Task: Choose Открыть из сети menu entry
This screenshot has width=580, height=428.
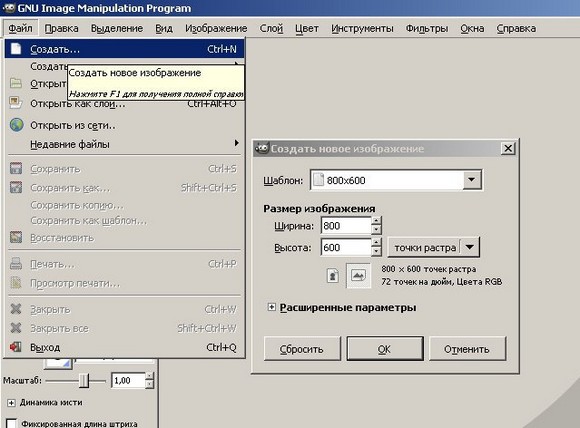Action: pyautogui.click(x=124, y=125)
